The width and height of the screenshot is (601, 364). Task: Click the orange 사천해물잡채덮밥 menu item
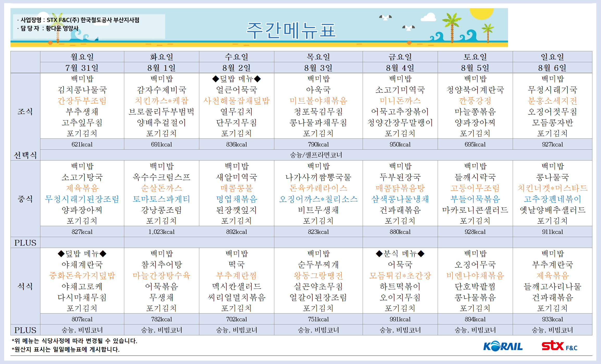pos(236,101)
